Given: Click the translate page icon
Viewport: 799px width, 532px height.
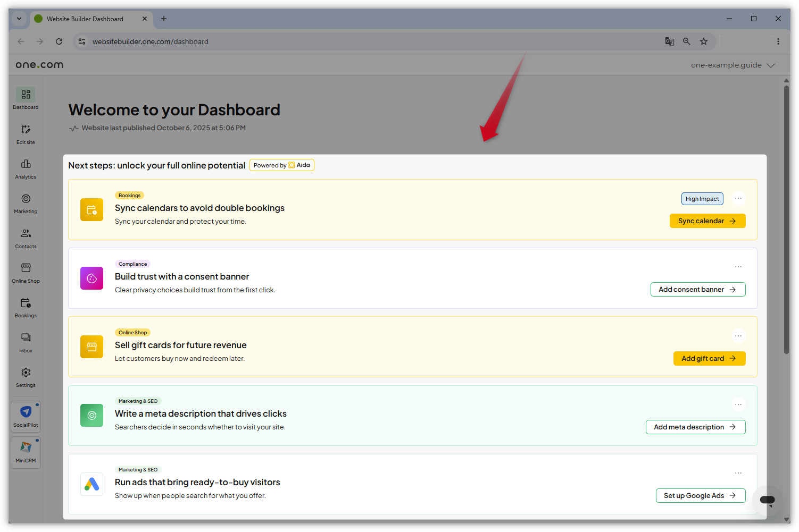Looking at the screenshot, I should click(670, 41).
